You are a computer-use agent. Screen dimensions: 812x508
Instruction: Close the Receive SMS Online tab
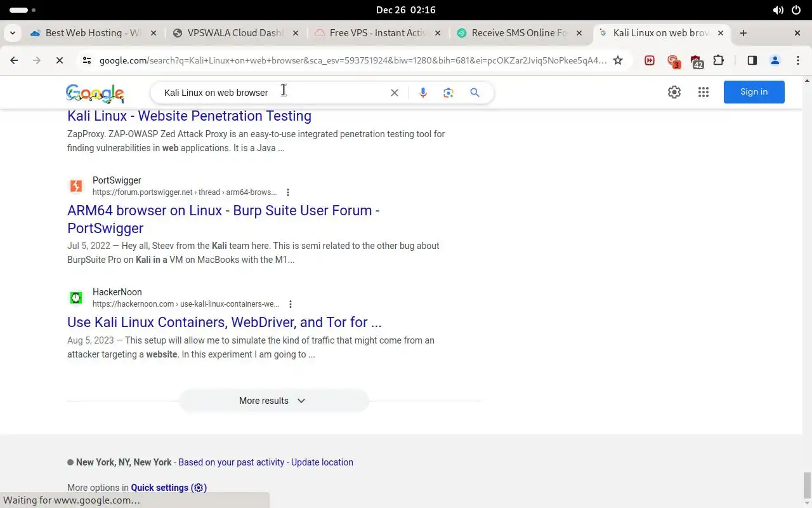(579, 33)
